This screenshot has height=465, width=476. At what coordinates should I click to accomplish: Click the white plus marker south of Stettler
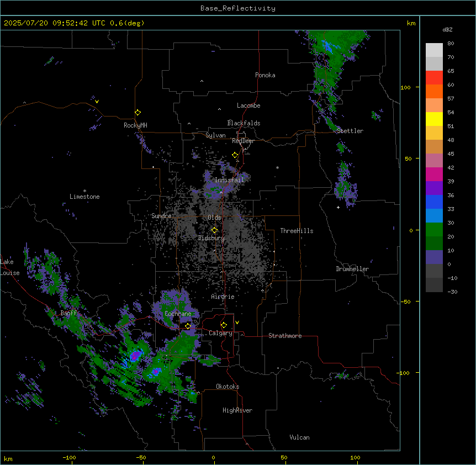click(338, 207)
